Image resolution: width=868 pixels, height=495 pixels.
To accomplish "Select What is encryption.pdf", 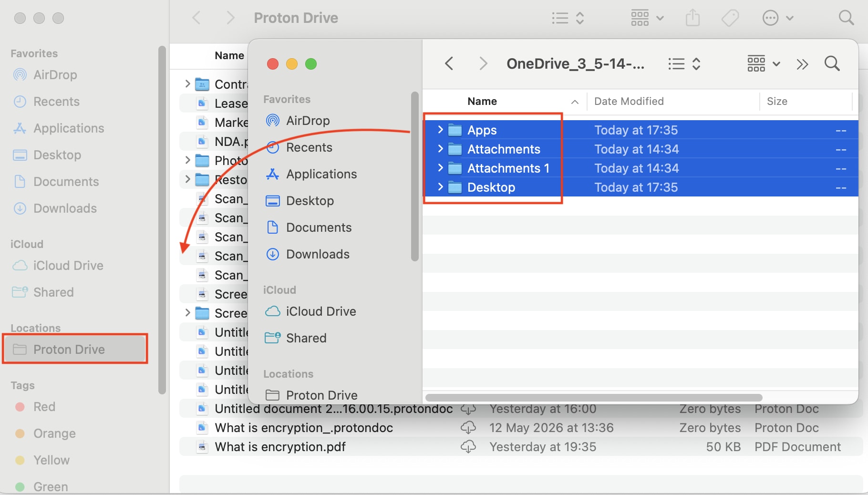I will (x=521, y=447).
